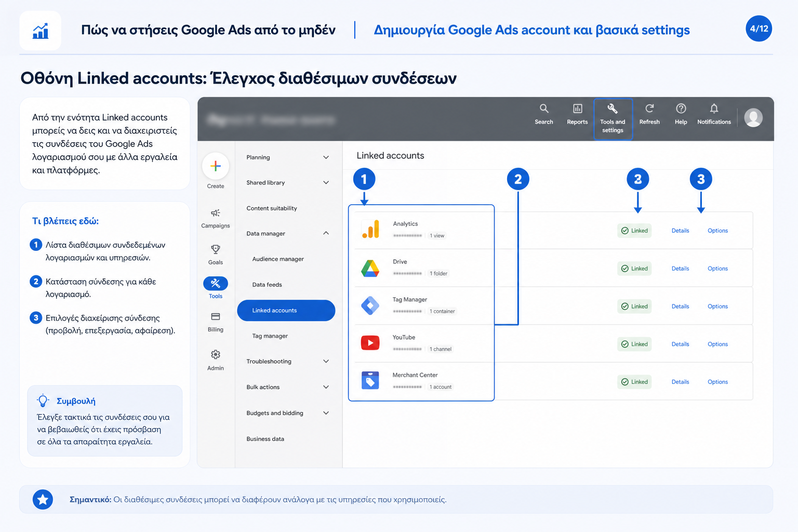Click the YouTube icon
Viewport: 798px width, 532px height.
(x=370, y=343)
